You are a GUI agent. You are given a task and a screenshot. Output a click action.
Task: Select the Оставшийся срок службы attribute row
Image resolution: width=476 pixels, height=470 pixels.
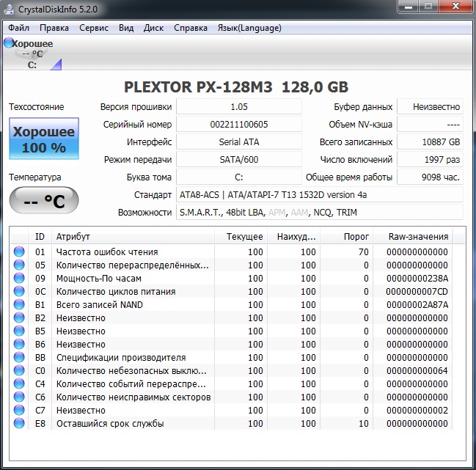pyautogui.click(x=110, y=423)
